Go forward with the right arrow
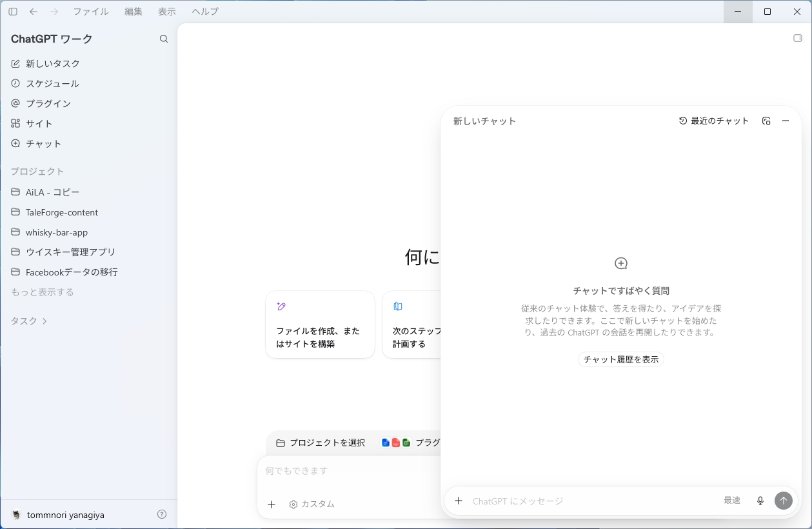The height and width of the screenshot is (529, 812). coord(54,12)
